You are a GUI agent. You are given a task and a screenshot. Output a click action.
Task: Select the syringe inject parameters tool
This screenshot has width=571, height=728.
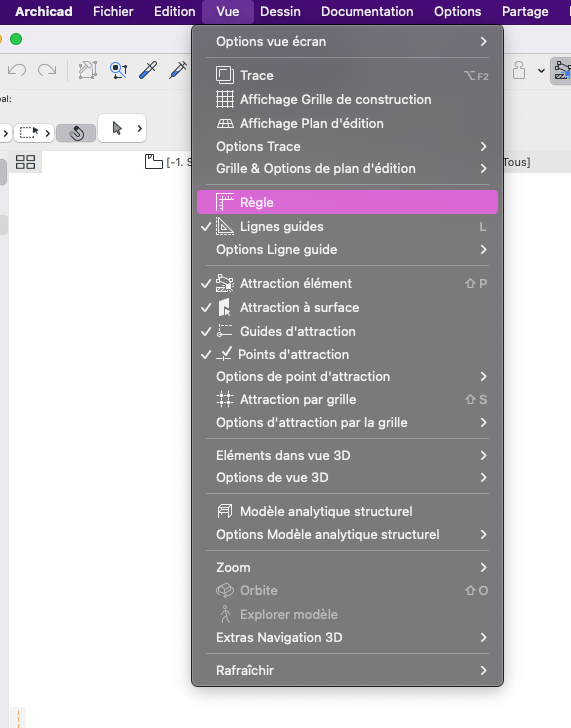pyautogui.click(x=178, y=70)
